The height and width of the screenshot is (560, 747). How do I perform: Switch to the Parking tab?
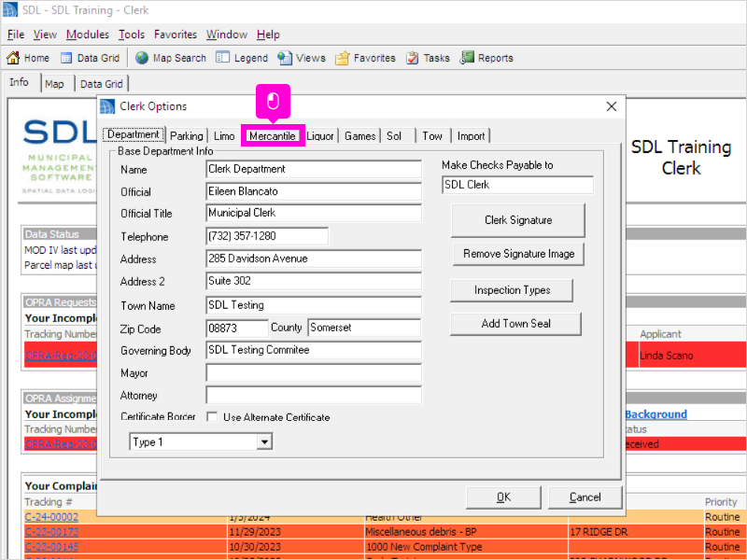pyautogui.click(x=186, y=136)
